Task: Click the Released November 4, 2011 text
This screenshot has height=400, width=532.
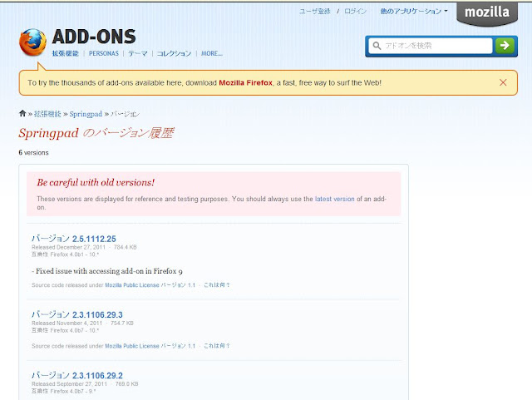Action: click(x=66, y=323)
